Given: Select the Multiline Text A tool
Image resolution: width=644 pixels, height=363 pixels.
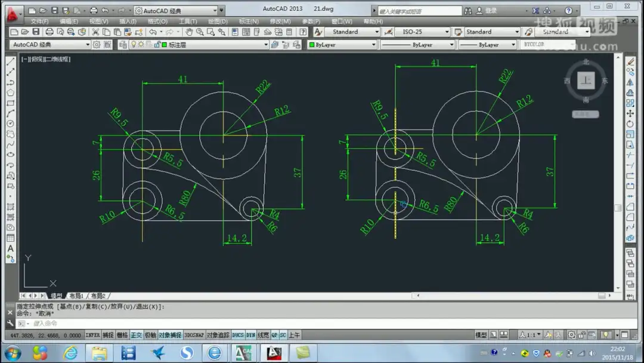Looking at the screenshot, I should pos(11,248).
